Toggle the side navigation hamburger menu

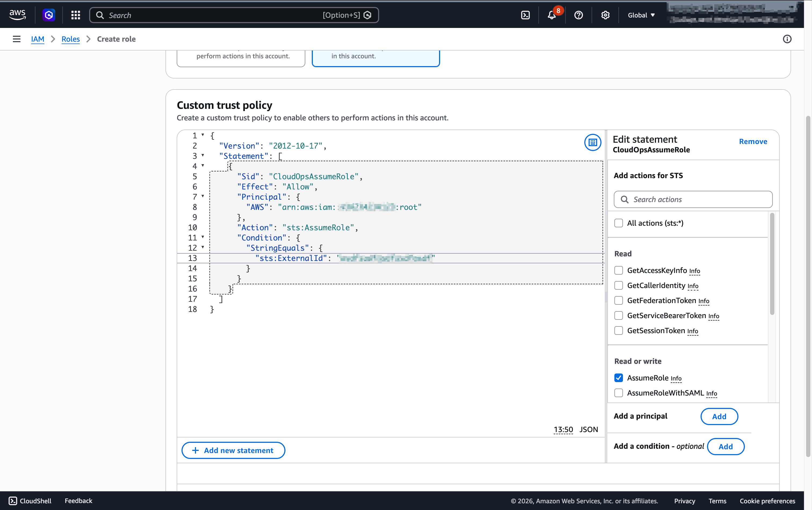pos(17,39)
